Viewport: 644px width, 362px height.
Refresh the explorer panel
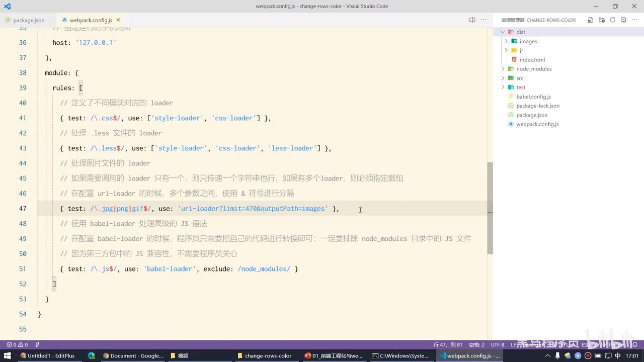pyautogui.click(x=612, y=20)
